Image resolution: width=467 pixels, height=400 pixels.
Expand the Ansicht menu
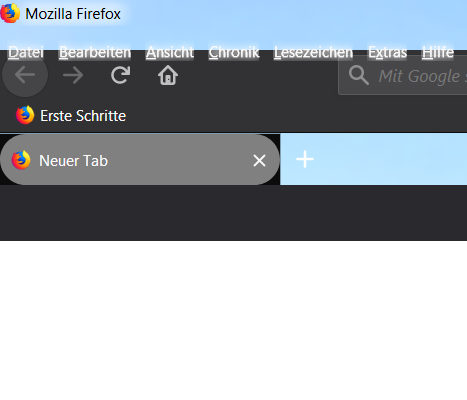[x=170, y=52]
